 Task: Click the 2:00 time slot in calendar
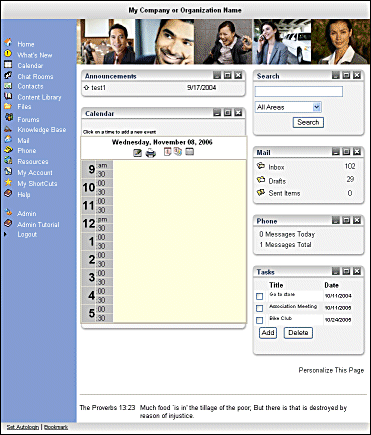click(180, 255)
